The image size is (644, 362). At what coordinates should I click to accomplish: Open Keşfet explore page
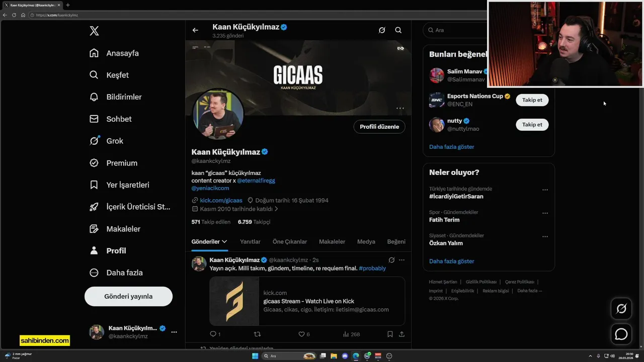pyautogui.click(x=109, y=75)
